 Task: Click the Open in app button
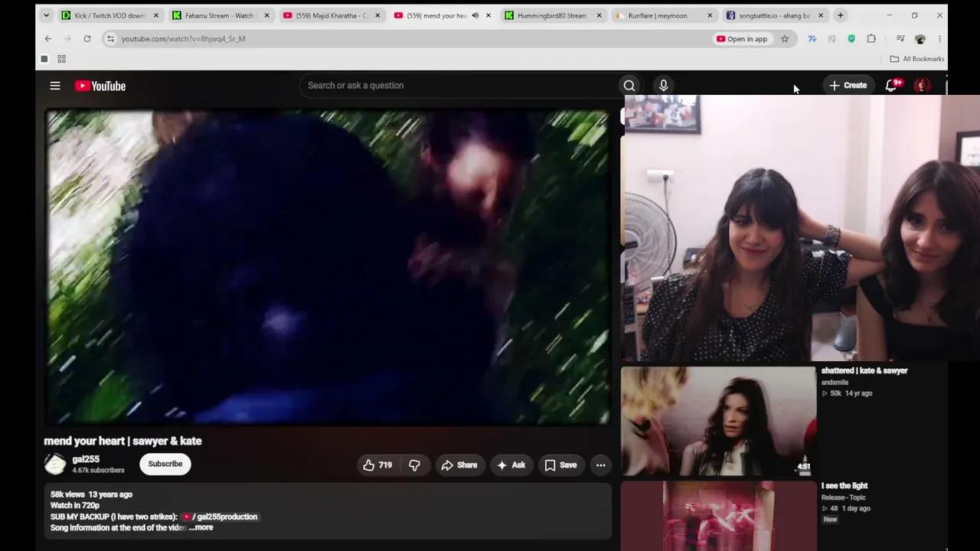(742, 38)
